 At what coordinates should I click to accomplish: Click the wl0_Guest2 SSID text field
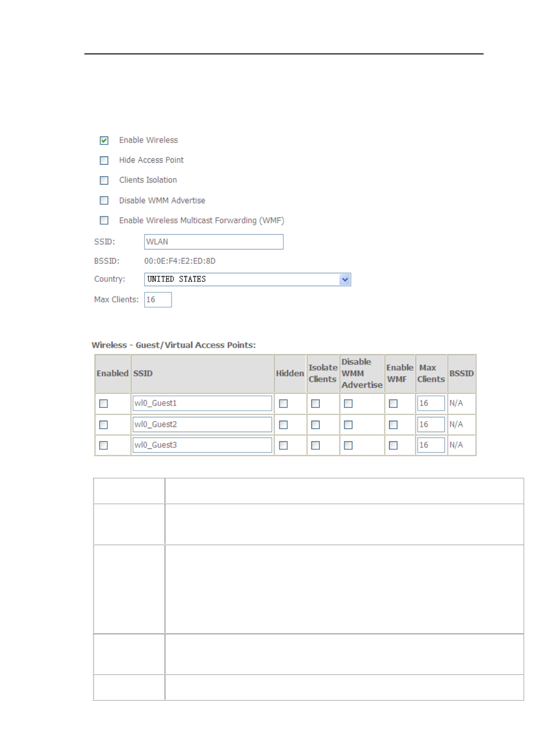coord(202,425)
